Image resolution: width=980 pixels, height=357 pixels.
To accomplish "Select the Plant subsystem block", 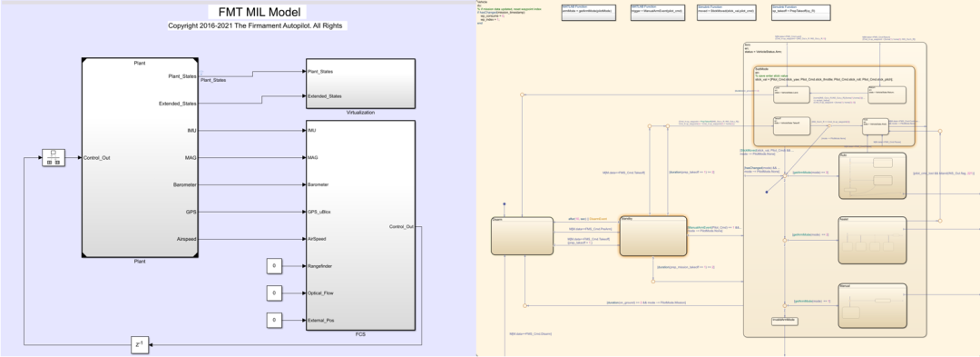I will [140, 157].
